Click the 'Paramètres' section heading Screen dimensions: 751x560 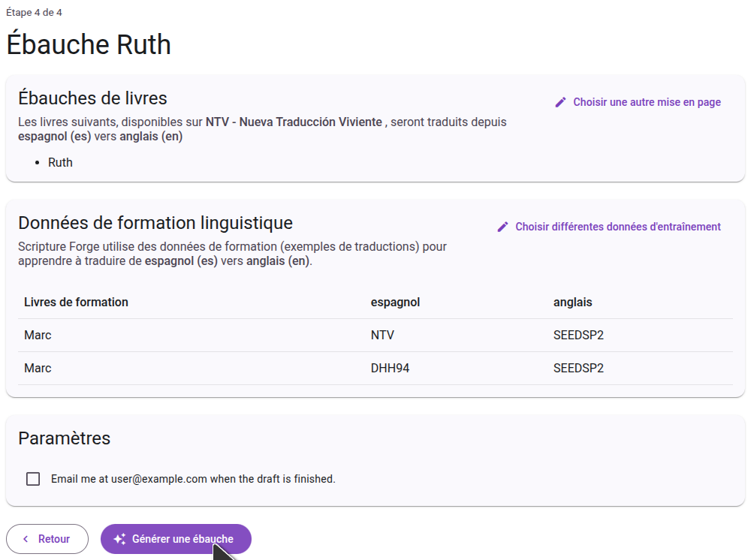[x=64, y=438]
